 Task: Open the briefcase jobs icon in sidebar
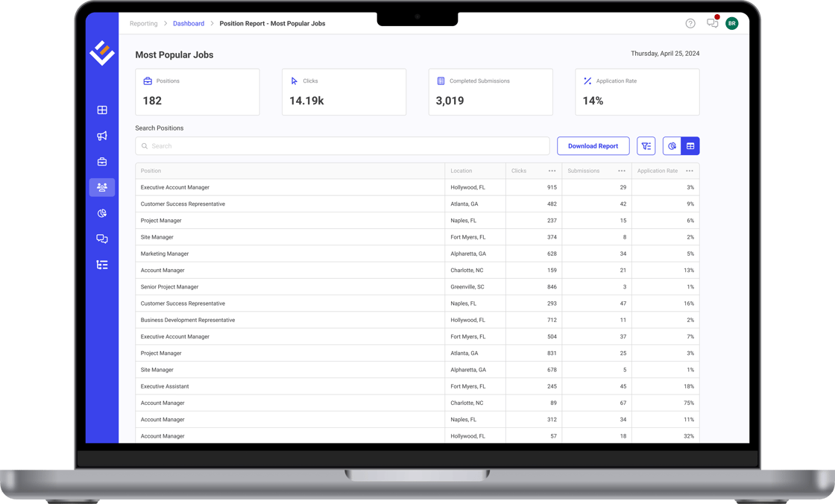[102, 161]
